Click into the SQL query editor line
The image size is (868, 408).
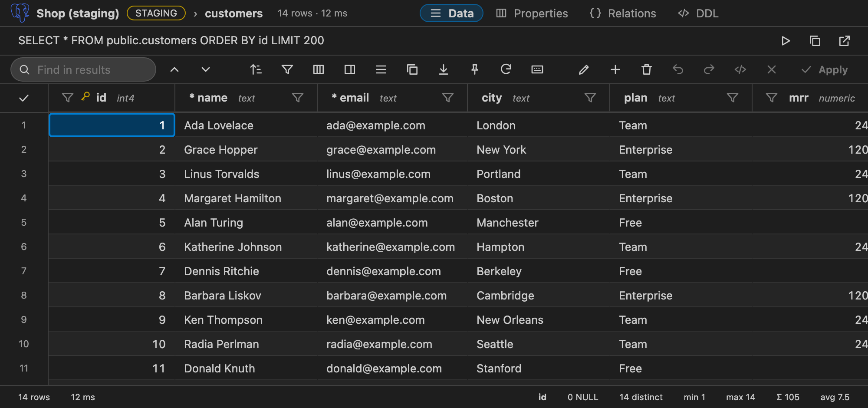point(171,40)
